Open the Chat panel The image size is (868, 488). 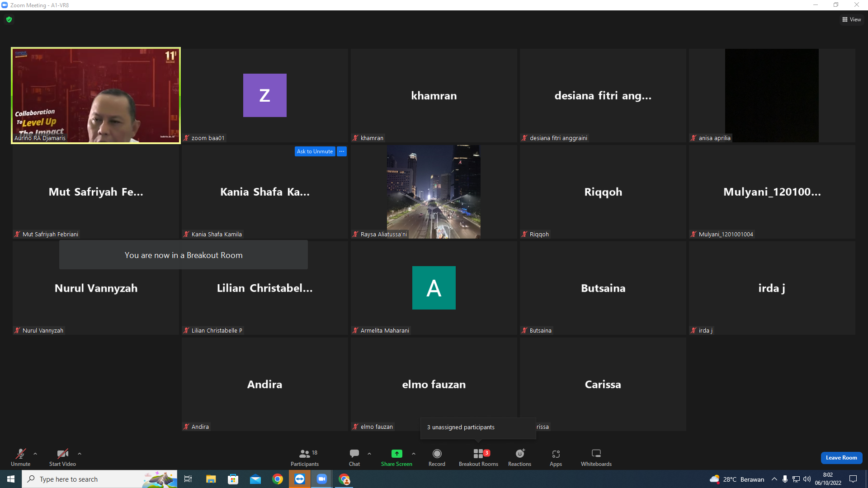[x=354, y=457]
